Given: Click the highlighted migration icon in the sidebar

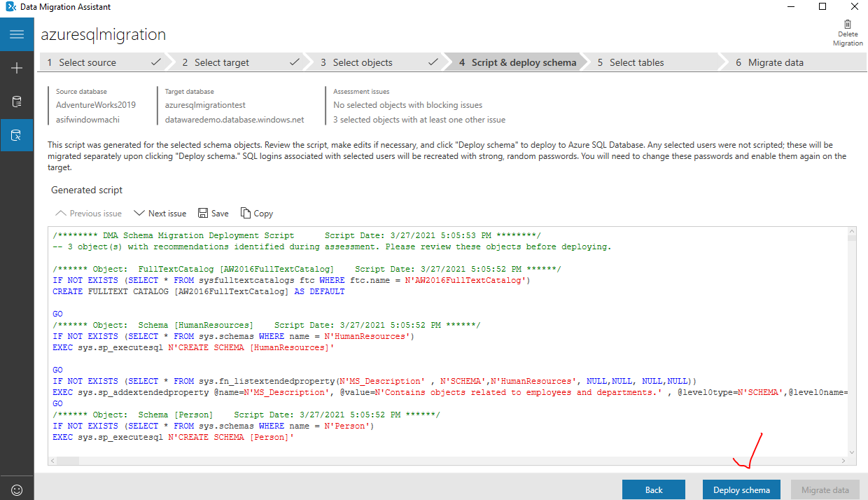Looking at the screenshot, I should [x=15, y=134].
